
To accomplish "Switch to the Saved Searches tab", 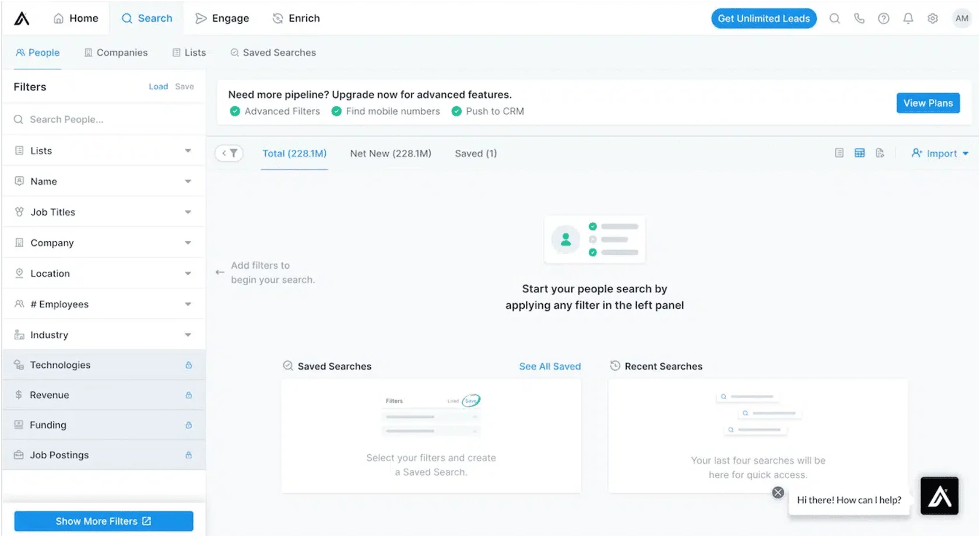I will [x=273, y=52].
